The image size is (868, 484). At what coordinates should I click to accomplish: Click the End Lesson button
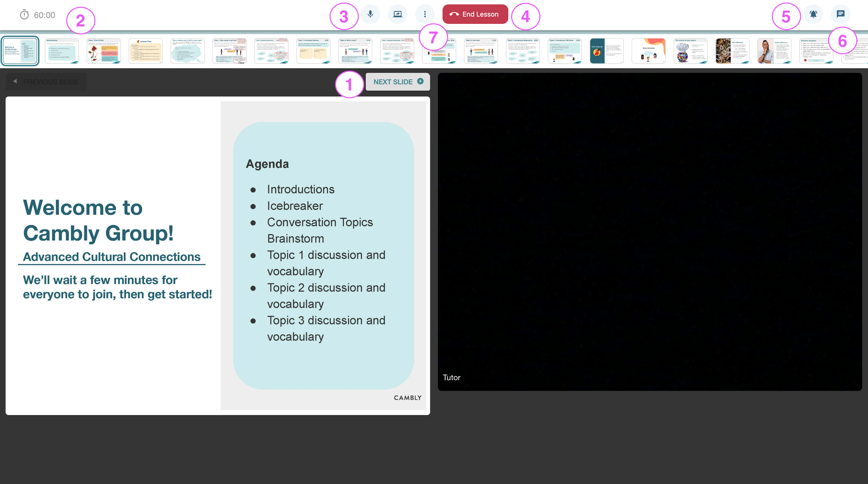click(x=475, y=14)
